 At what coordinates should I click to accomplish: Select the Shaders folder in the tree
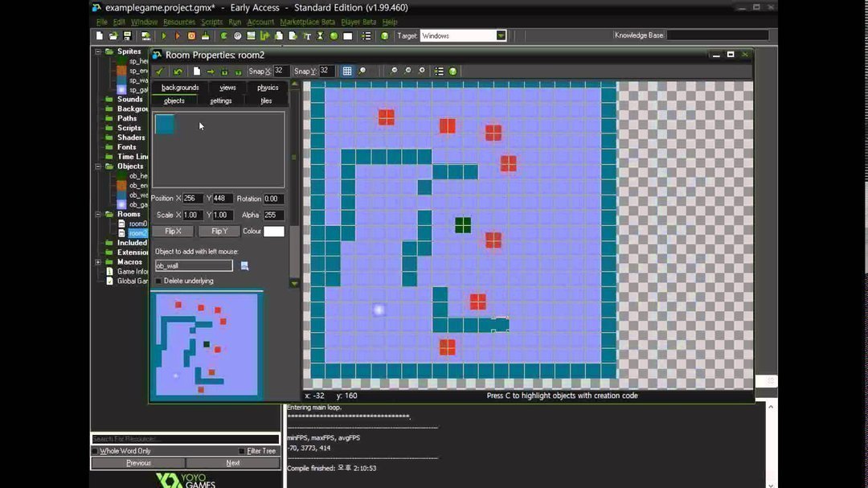[x=131, y=137]
